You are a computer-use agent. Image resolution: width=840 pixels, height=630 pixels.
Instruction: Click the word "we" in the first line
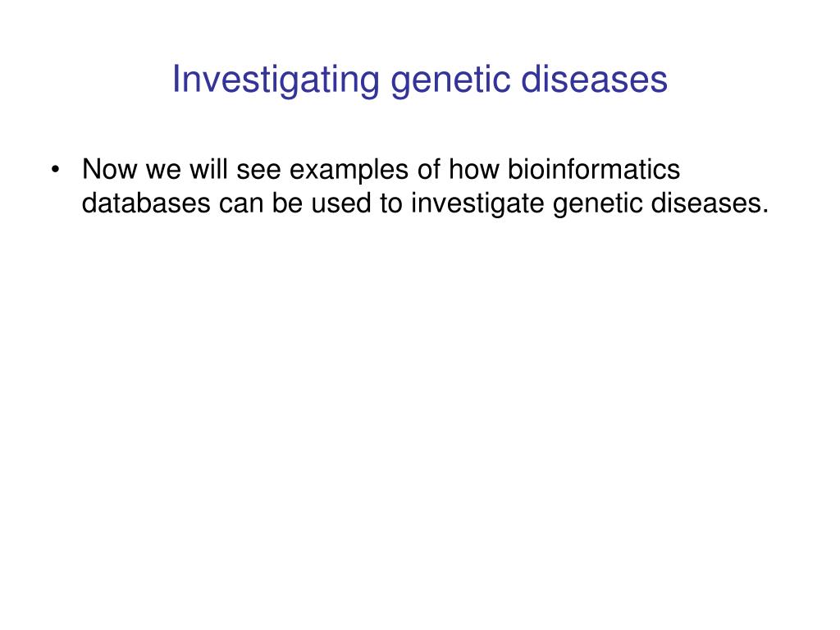pos(163,171)
